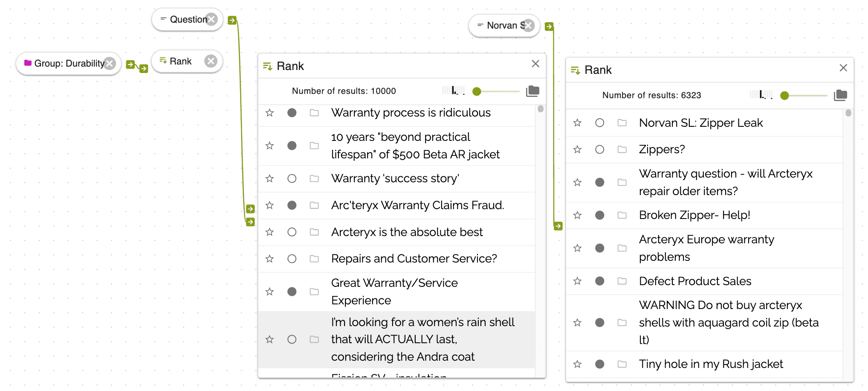
Task: Star the 'Warranty process is ridiculous' result
Action: 269,113
